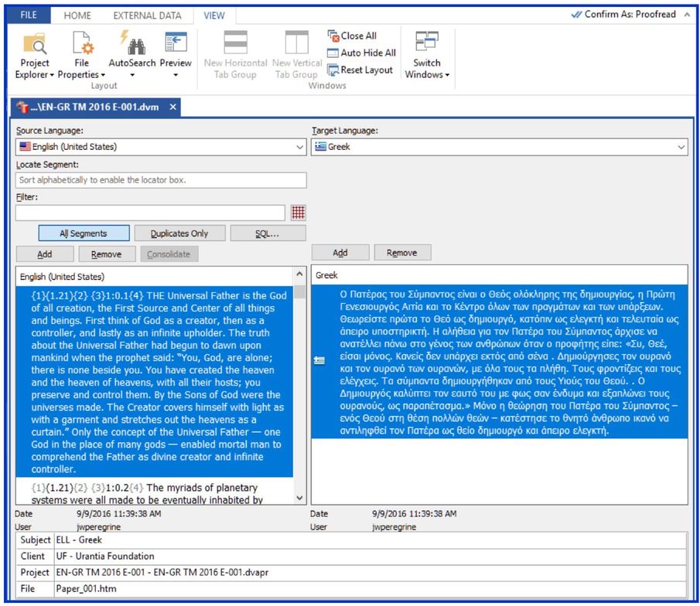
Task: Click the Preview icon in ribbon
Action: click(176, 46)
